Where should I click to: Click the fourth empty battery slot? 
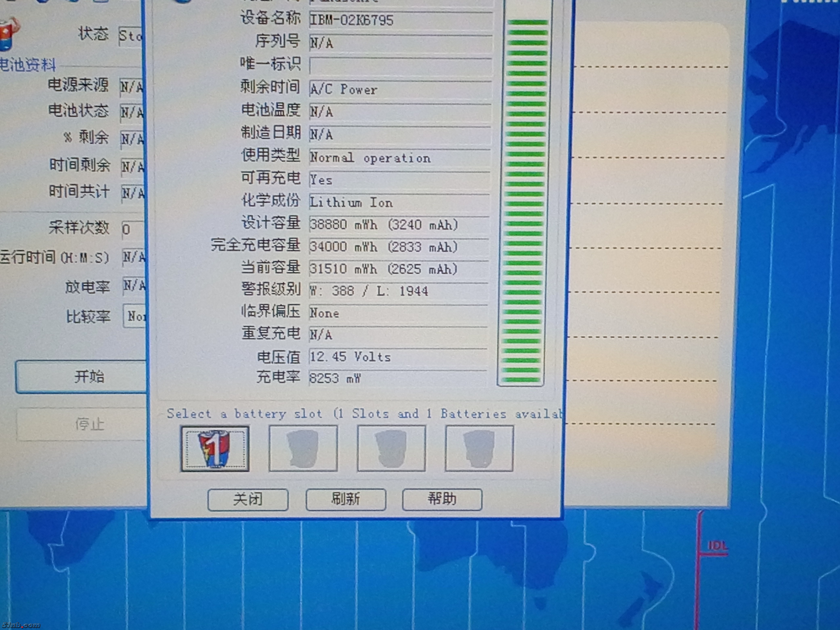[479, 448]
